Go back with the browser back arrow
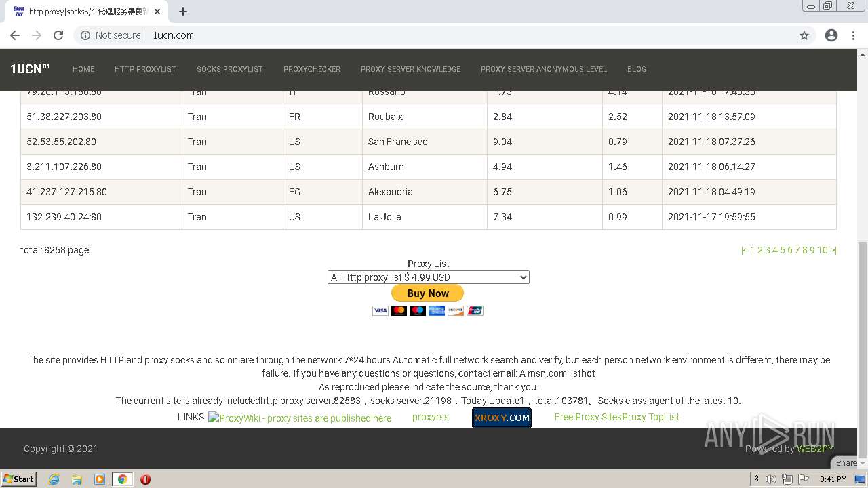868x488 pixels. coord(15,35)
